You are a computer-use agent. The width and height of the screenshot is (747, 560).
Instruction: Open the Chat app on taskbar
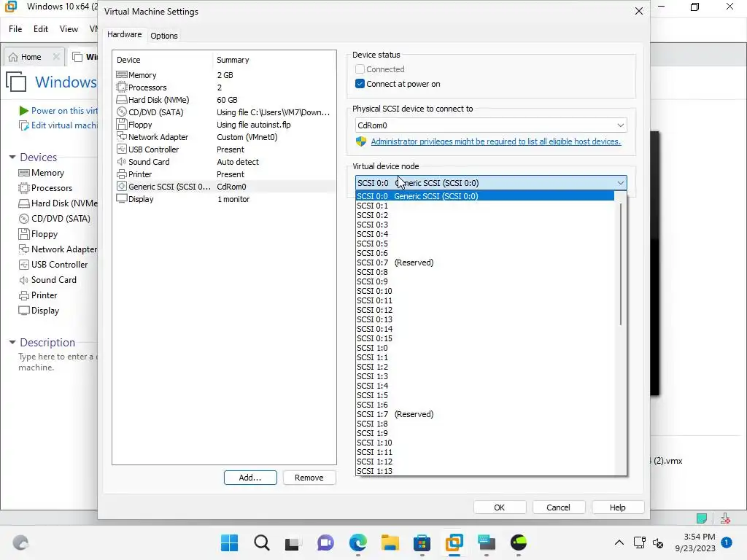click(x=325, y=542)
